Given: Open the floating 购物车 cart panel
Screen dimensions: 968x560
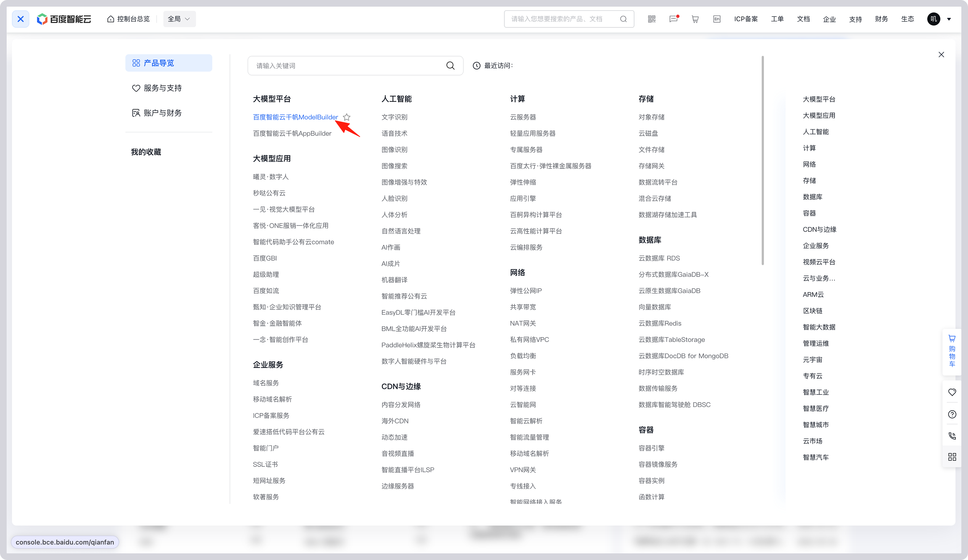Looking at the screenshot, I should click(952, 351).
